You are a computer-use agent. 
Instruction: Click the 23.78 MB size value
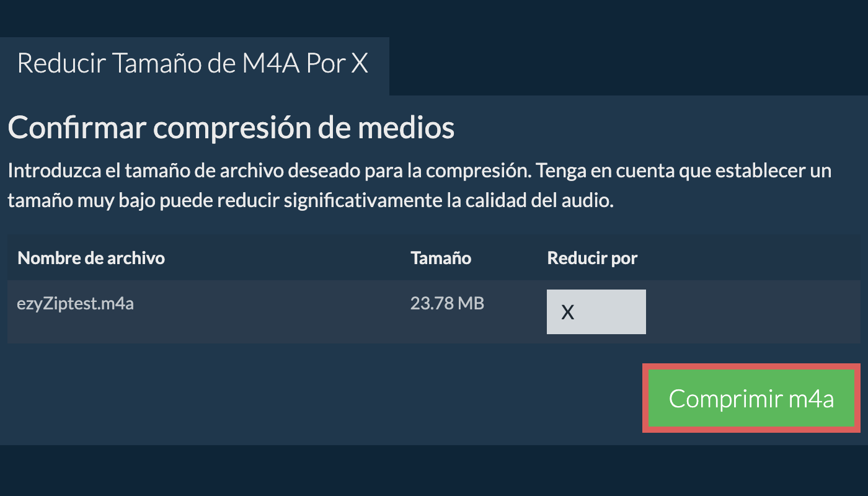[447, 304]
